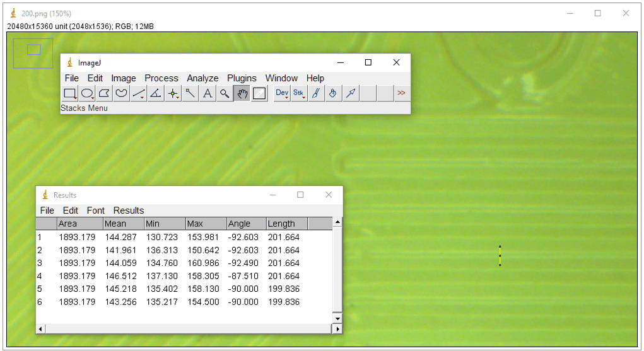
Task: Click the Color picker eyedropper tool
Action: (x=259, y=94)
